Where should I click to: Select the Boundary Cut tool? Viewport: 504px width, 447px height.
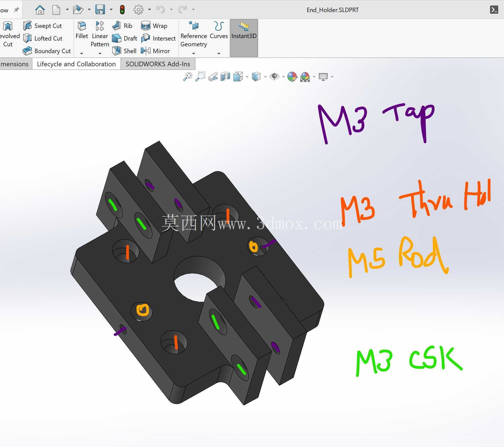click(47, 51)
